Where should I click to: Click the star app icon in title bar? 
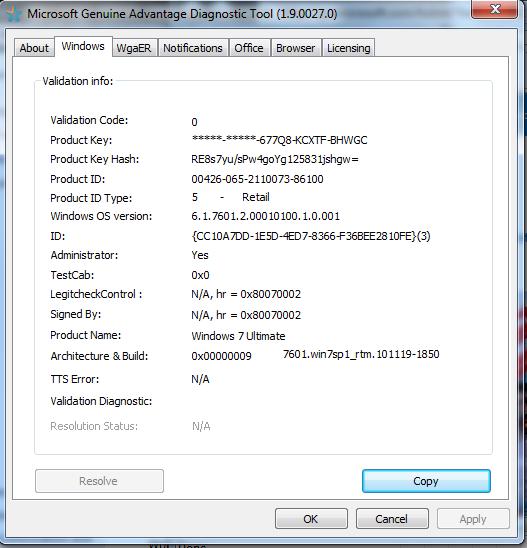coord(14,14)
